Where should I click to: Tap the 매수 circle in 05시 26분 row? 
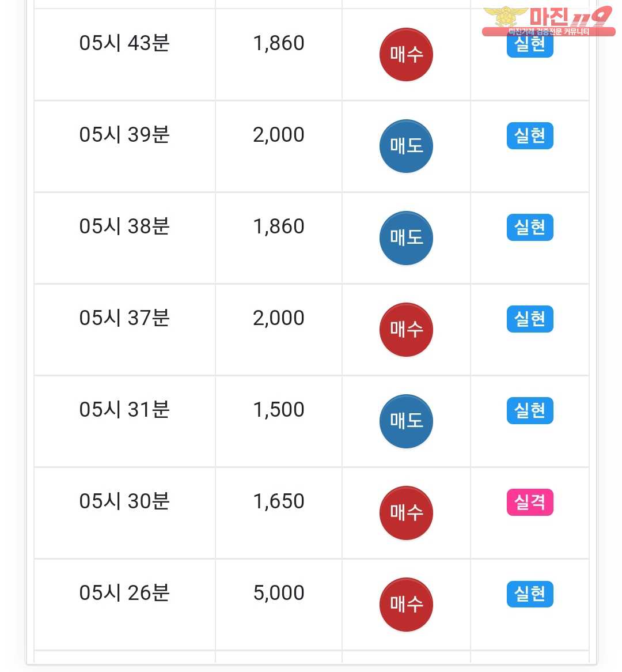click(x=406, y=605)
